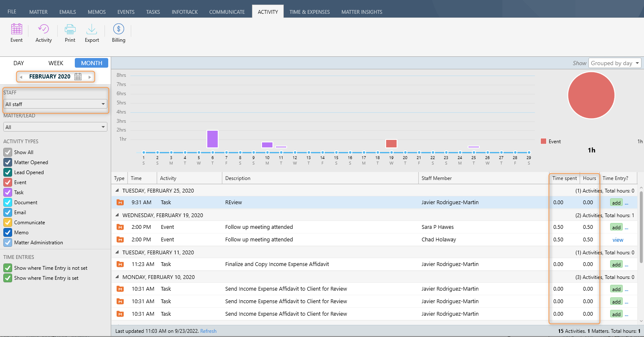
Task: Switch to the MEMOS tab
Action: pyautogui.click(x=97, y=12)
